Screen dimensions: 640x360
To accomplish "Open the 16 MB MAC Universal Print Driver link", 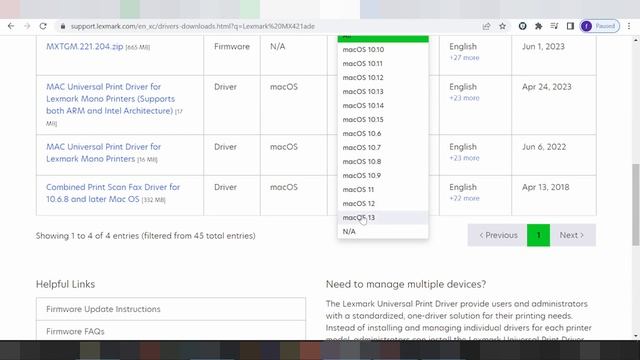I will (x=103, y=153).
